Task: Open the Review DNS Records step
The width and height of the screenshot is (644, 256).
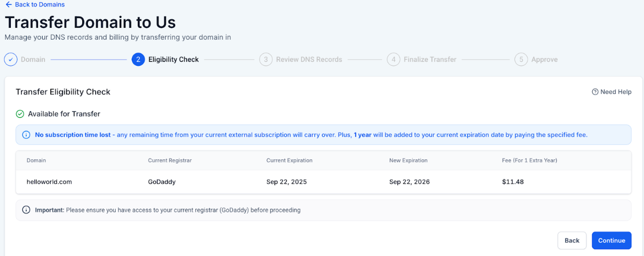Action: [x=309, y=60]
